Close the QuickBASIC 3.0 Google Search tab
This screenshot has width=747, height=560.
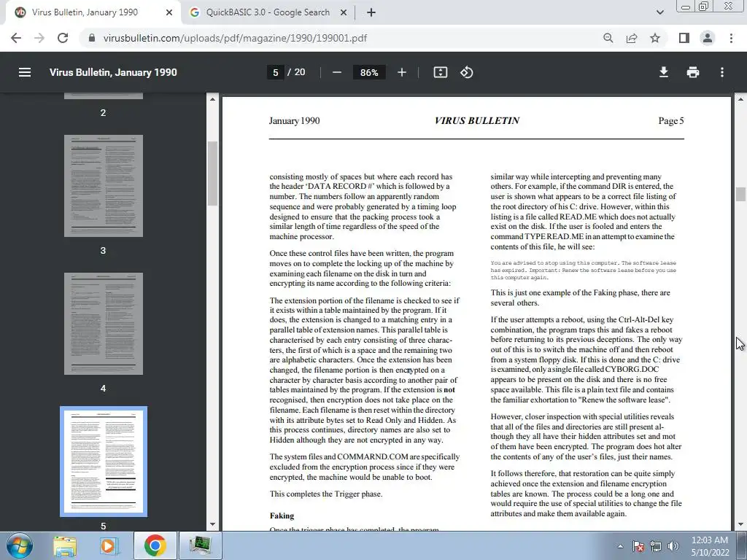344,13
